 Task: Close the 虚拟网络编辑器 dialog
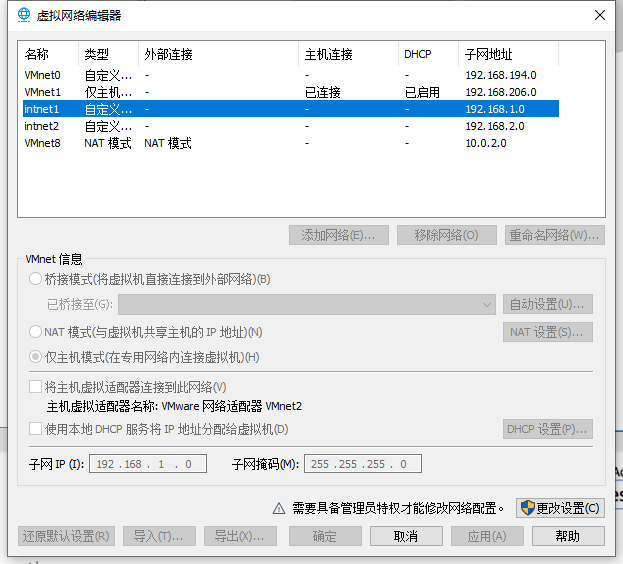coord(600,15)
